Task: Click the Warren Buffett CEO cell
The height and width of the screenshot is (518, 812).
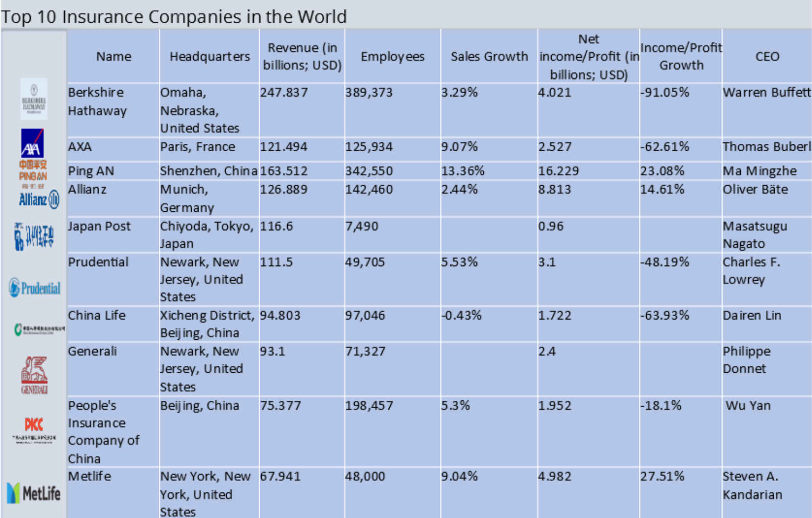Action: (x=766, y=93)
